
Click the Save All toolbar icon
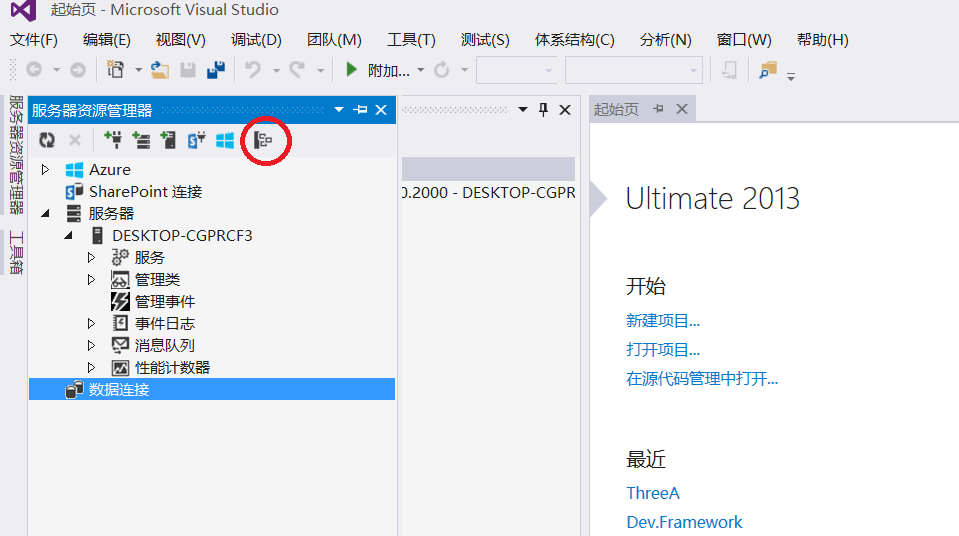coord(215,70)
